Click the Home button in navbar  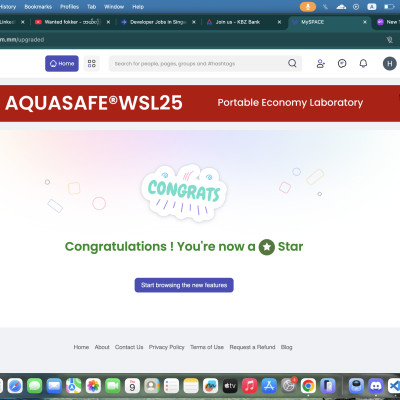(62, 63)
